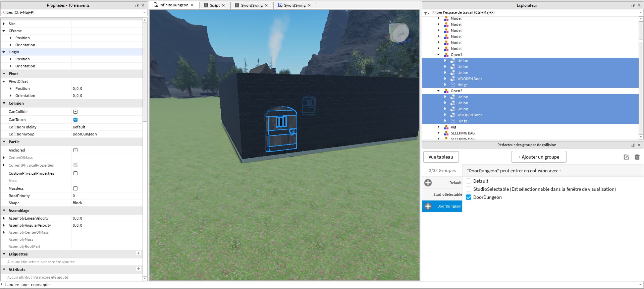644x289 pixels.
Task: Open the Propriétés filter dropdown arrow
Action: (x=144, y=13)
